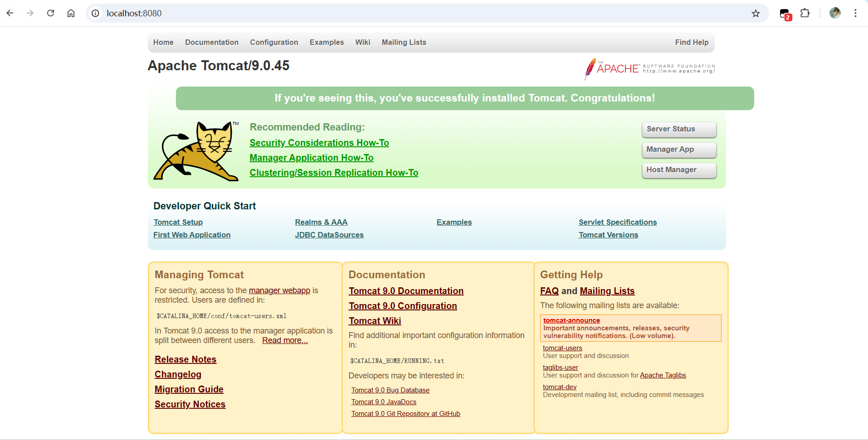Open the Realms & AAA link
This screenshot has height=440, width=868.
coord(321,222)
